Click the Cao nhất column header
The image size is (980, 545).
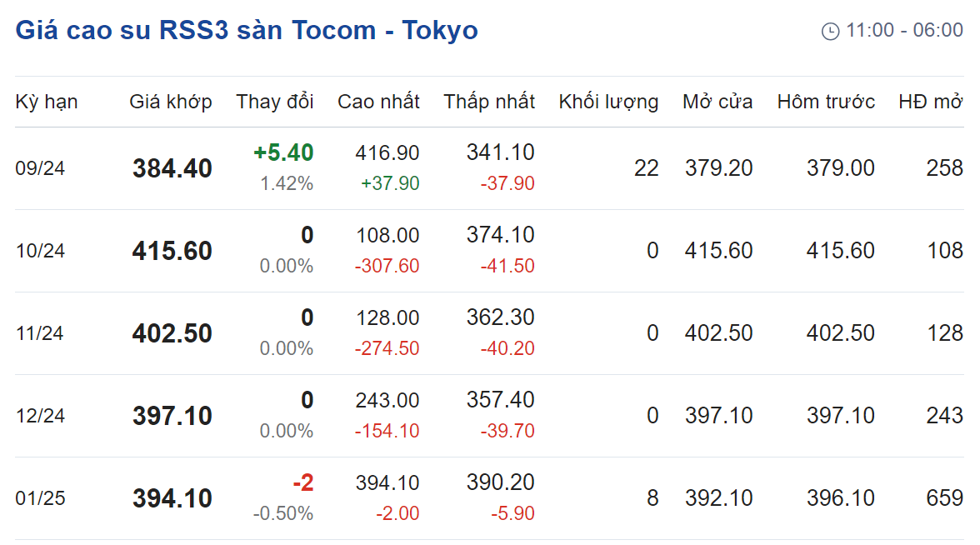tap(378, 102)
